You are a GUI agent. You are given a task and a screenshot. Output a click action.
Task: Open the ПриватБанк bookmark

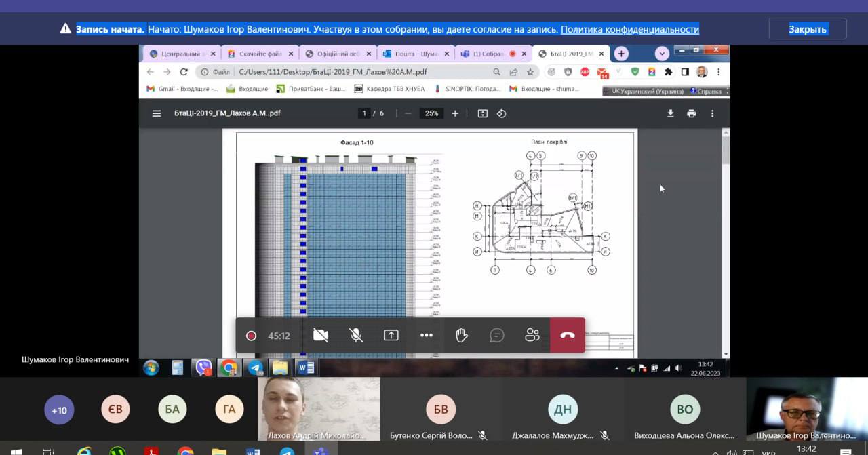(311, 89)
